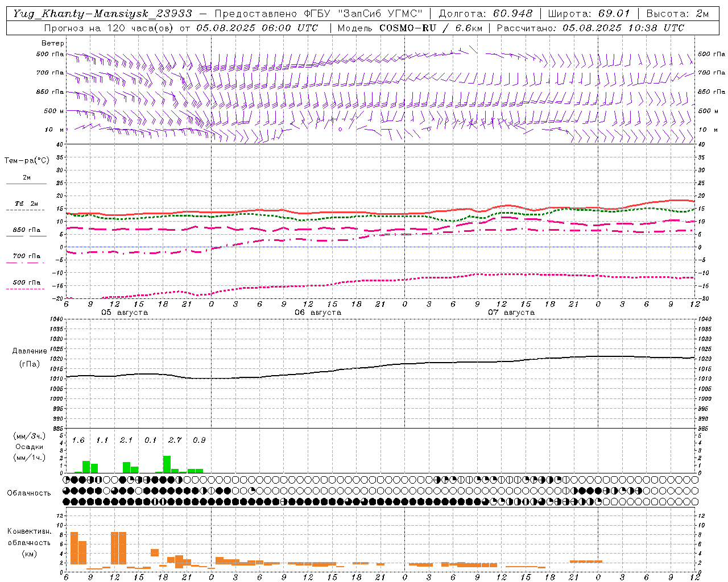Image resolution: width=728 pixels, height=582 pixels.
Task: Click the date label 07 августа
Action: tap(511, 313)
